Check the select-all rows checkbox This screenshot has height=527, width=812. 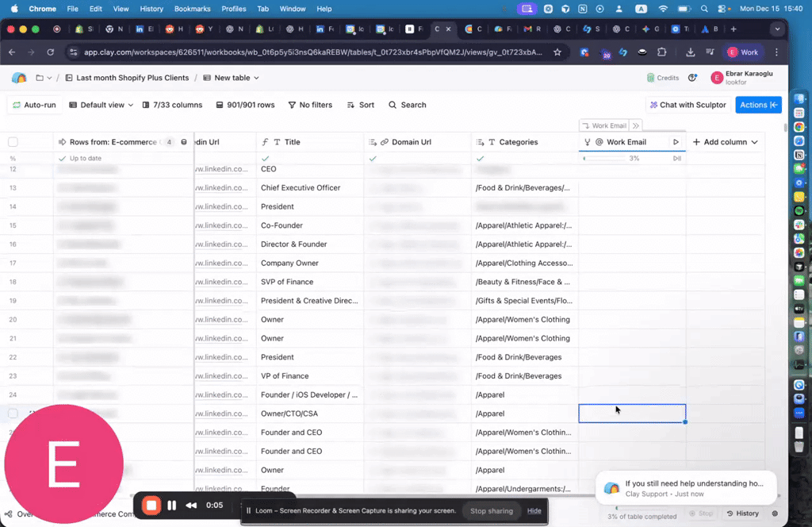click(13, 142)
